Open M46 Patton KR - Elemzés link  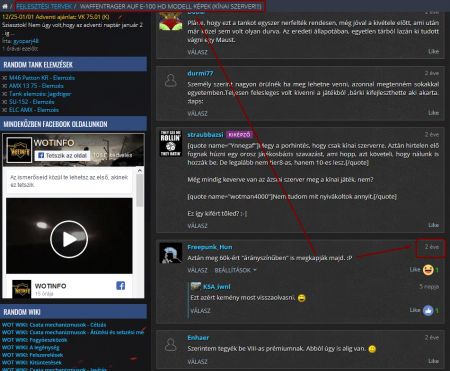click(42, 78)
